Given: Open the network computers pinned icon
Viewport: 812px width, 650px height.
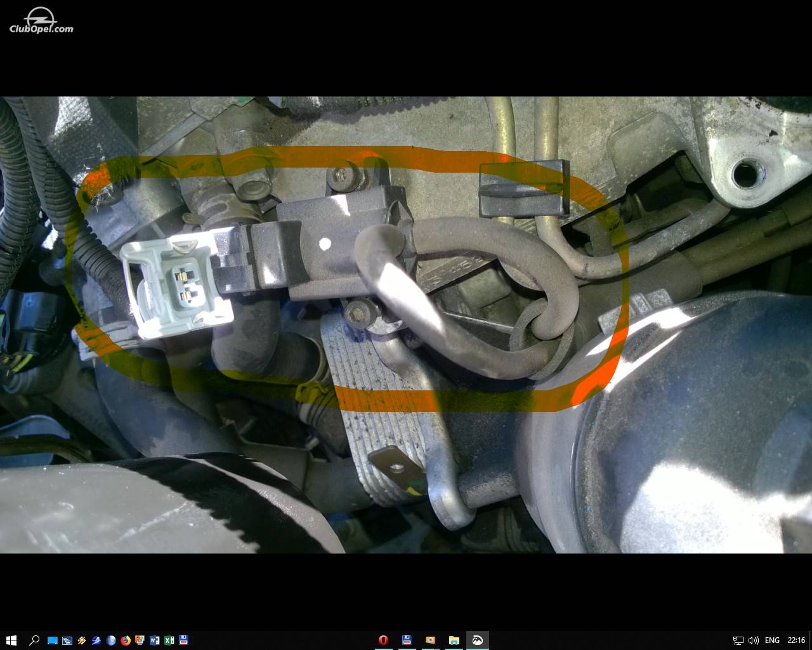Looking at the screenshot, I should tap(67, 640).
